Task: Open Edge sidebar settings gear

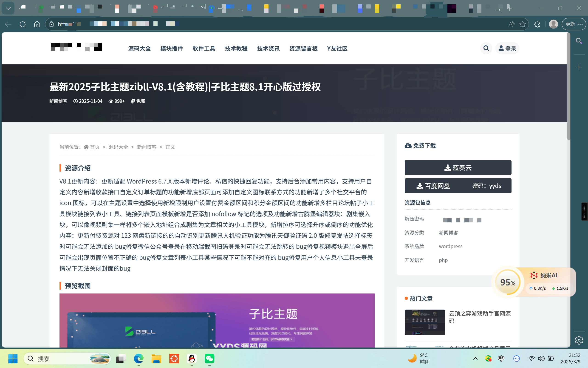Action: pyautogui.click(x=579, y=340)
